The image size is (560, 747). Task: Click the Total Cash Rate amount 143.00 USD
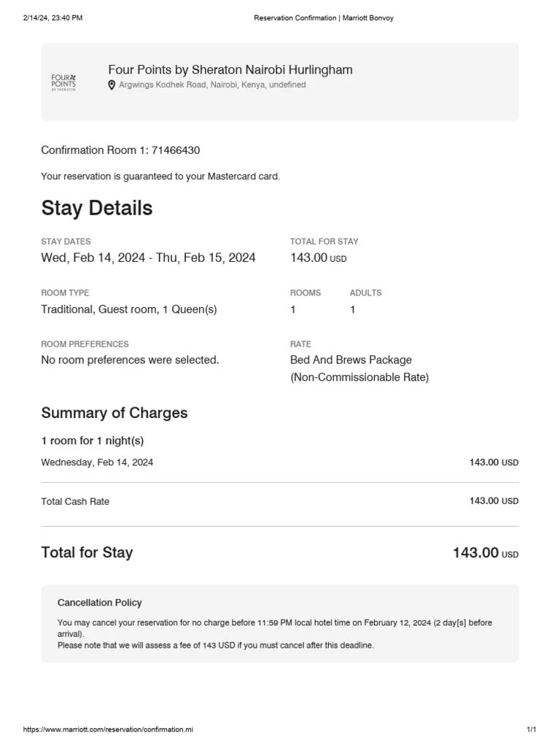494,500
